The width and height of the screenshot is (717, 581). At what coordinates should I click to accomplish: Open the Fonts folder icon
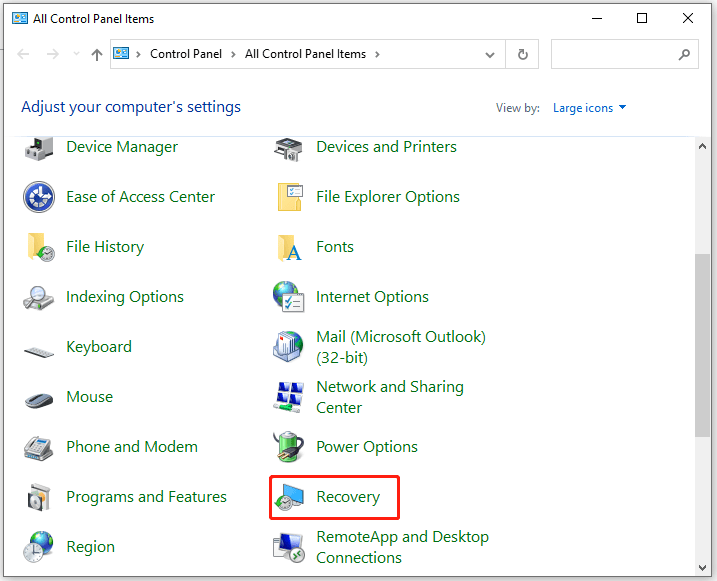(x=289, y=247)
